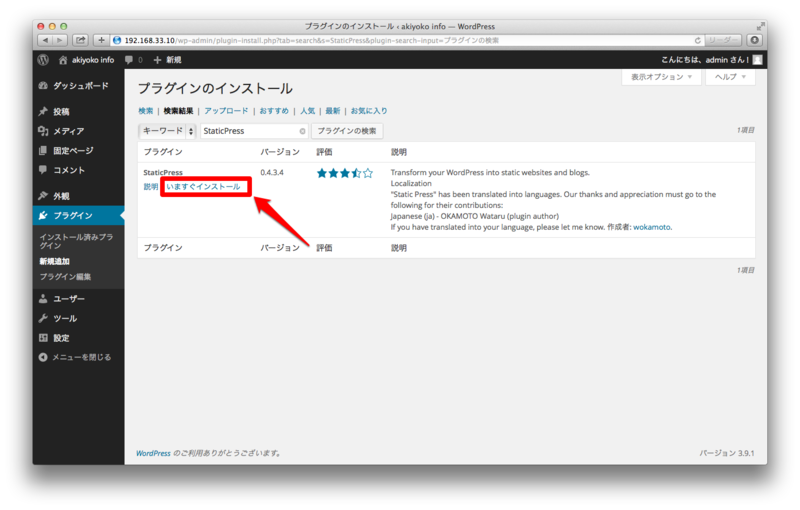This screenshot has height=510, width=800.
Task: Open 設定 settings menu
Action: [61, 338]
